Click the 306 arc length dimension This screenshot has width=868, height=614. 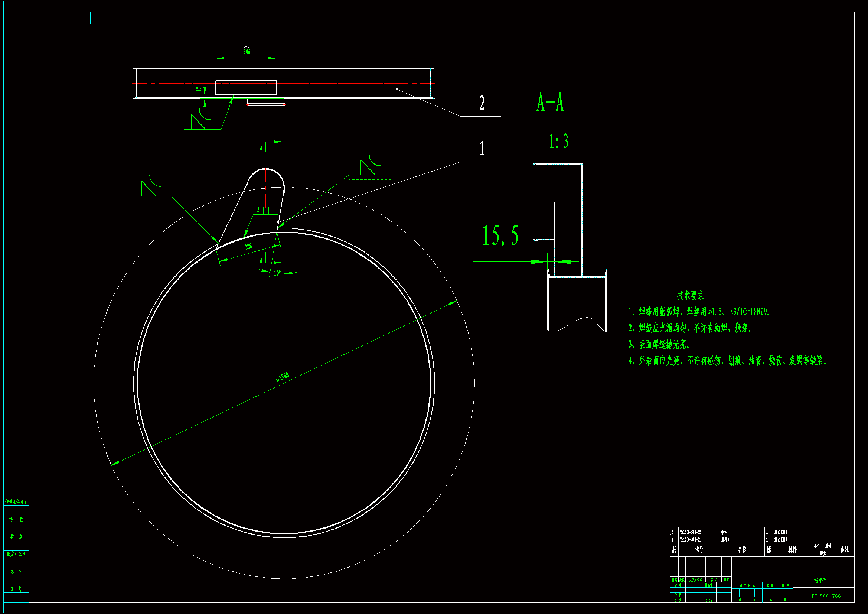tap(247, 52)
